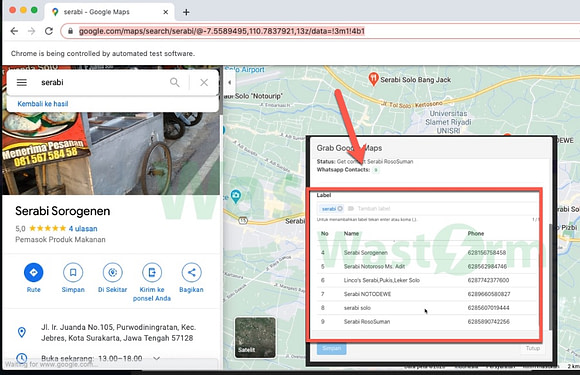View site info via the lock icon
Image resolution: width=580 pixels, height=375 pixels.
pyautogui.click(x=70, y=31)
